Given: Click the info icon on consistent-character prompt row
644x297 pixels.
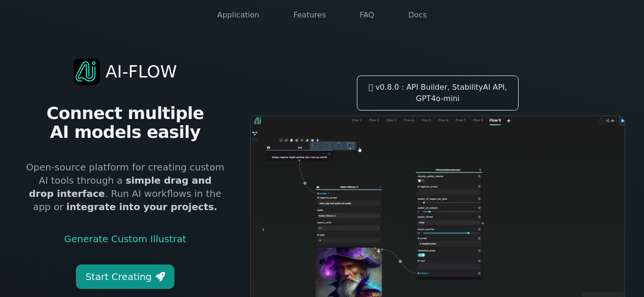Looking at the screenshot, I should point(479,238).
